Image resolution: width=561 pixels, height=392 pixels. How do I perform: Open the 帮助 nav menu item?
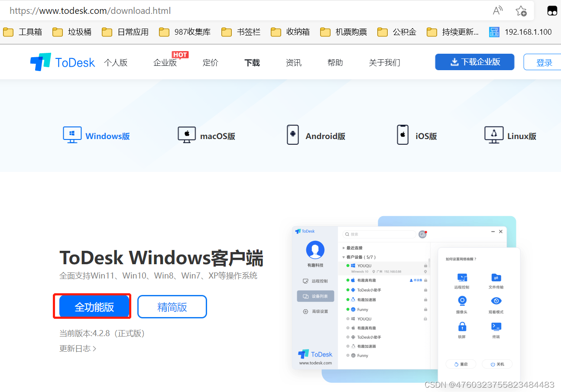pyautogui.click(x=335, y=63)
